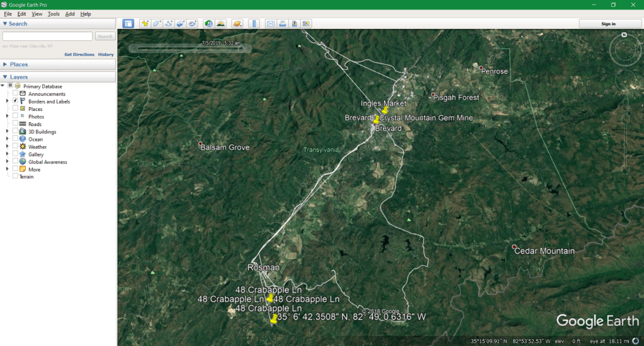Show the ruler measurement tool
644x346 pixels.
pyautogui.click(x=254, y=24)
